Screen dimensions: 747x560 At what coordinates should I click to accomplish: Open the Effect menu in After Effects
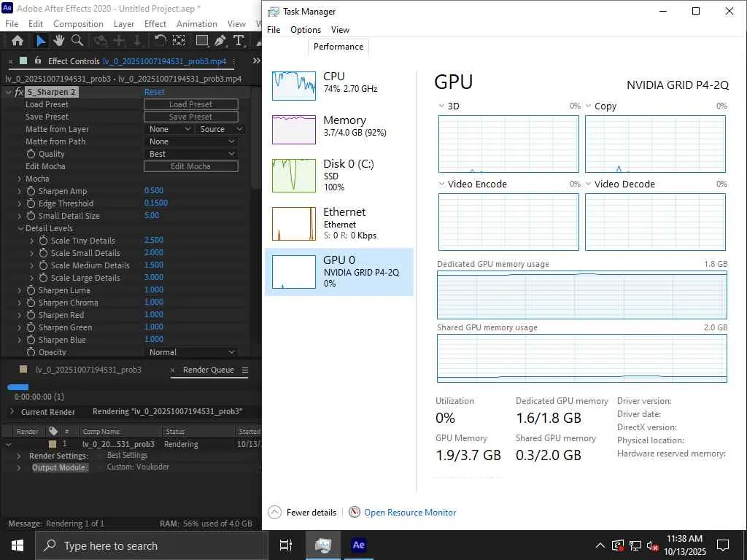coord(155,24)
